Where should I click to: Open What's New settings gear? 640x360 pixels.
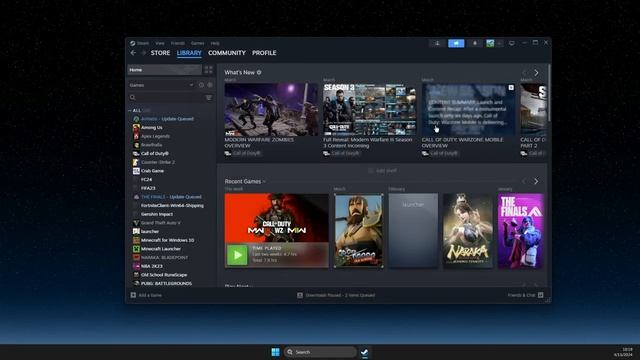point(259,72)
